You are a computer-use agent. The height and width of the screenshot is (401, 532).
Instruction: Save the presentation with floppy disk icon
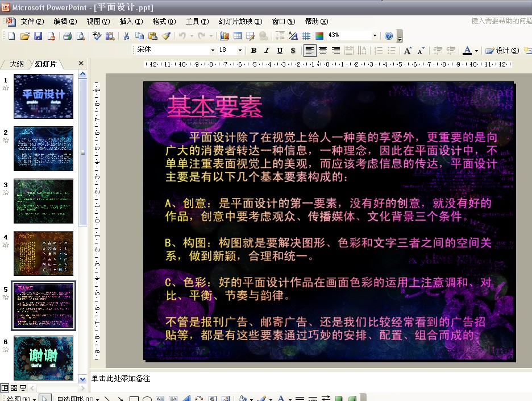click(38, 36)
